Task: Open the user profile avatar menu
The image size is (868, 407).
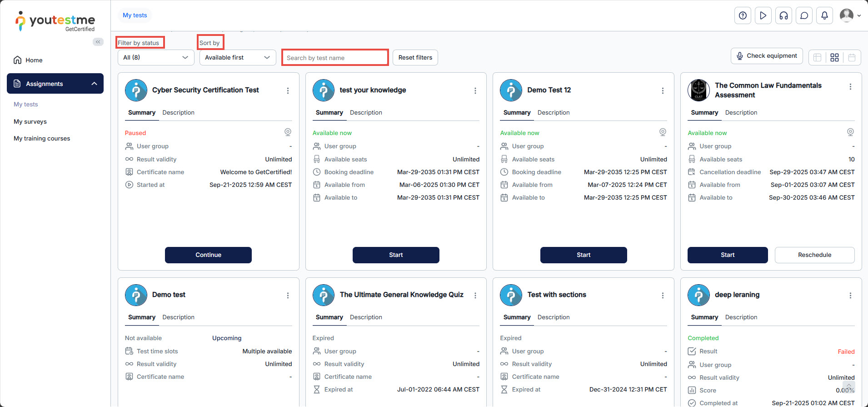Action: (849, 15)
